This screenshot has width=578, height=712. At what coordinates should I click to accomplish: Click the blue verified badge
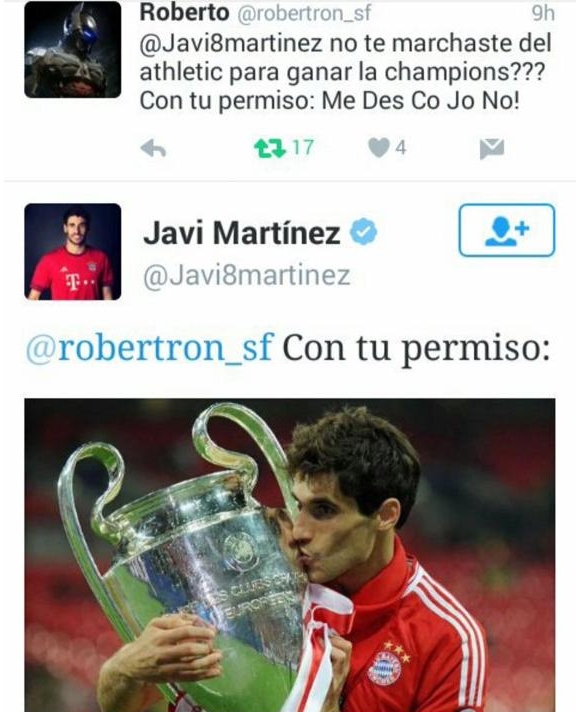click(x=363, y=232)
